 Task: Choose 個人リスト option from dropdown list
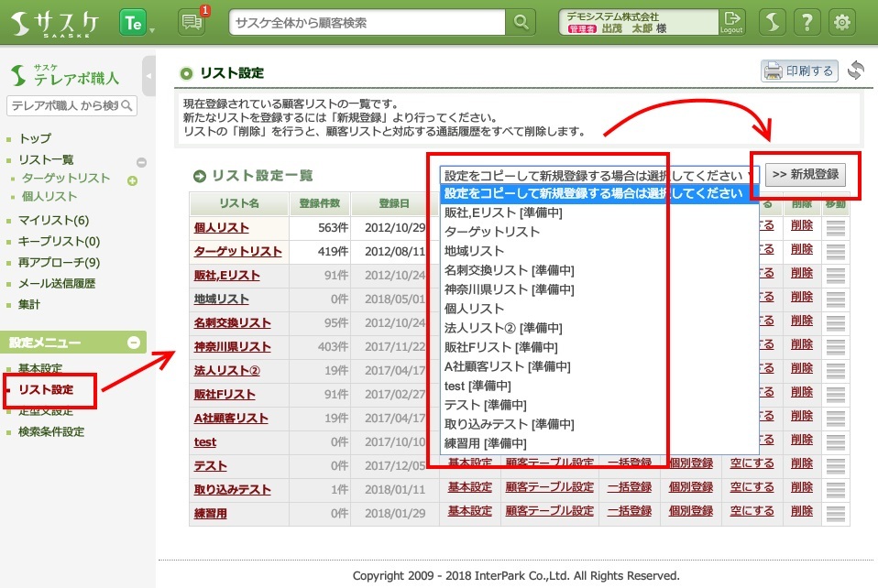(474, 309)
